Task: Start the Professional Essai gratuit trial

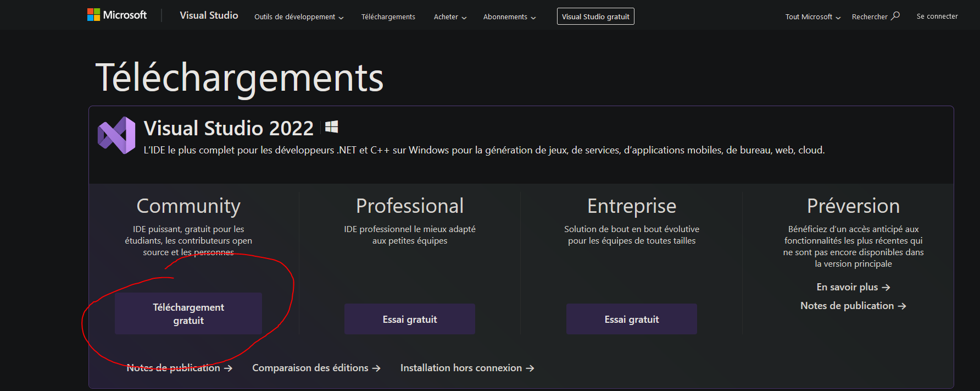Action: (x=410, y=319)
